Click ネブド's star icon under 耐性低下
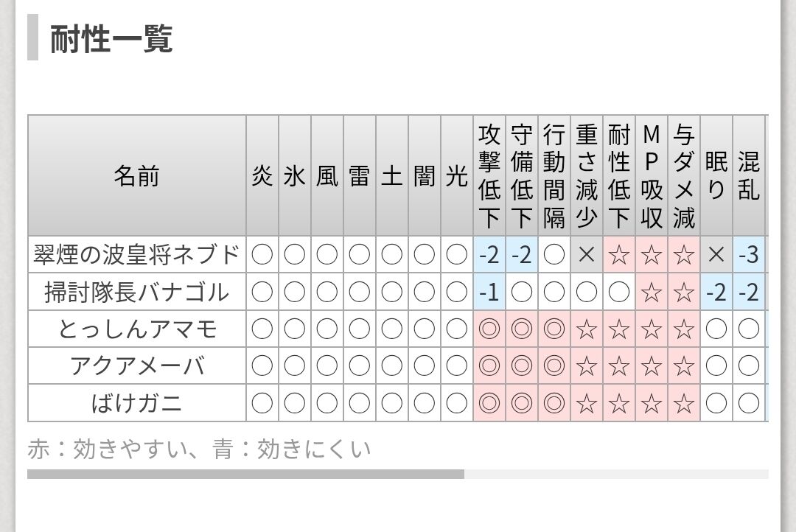The width and height of the screenshot is (796, 532). coord(619,254)
